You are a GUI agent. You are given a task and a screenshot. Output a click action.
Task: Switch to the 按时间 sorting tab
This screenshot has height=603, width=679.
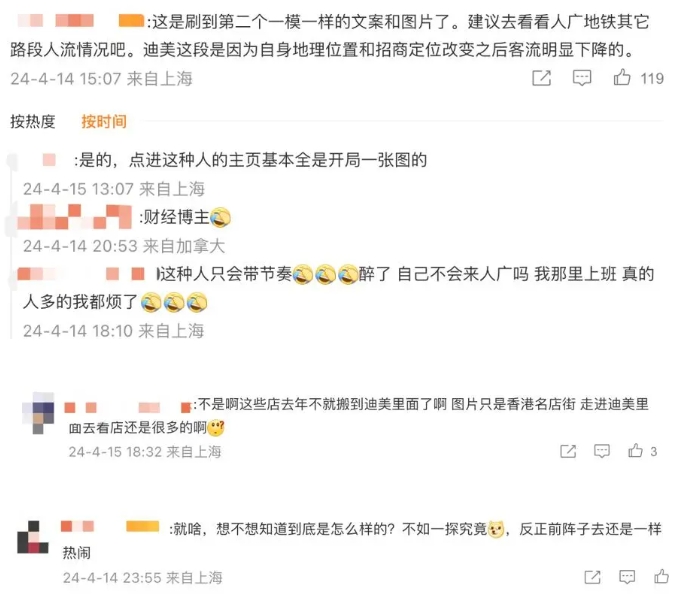point(104,121)
